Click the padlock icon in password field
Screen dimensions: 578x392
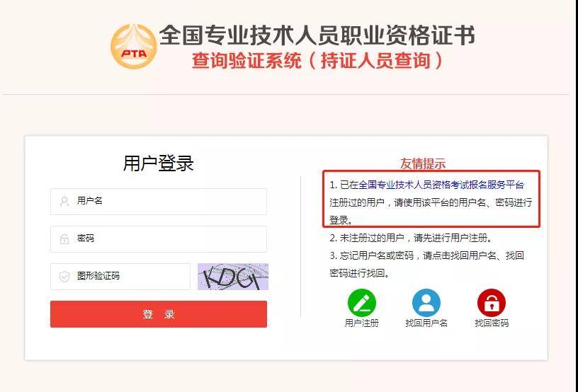[64, 239]
